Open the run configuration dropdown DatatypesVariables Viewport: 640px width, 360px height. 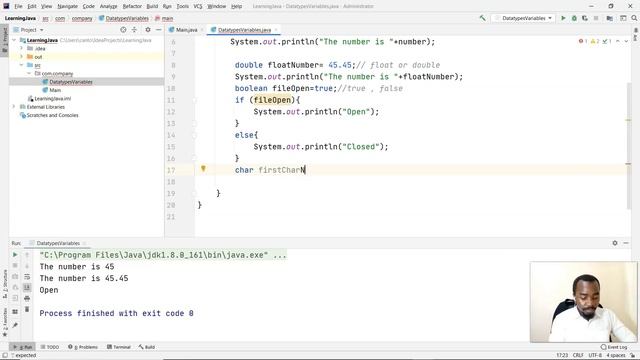523,18
